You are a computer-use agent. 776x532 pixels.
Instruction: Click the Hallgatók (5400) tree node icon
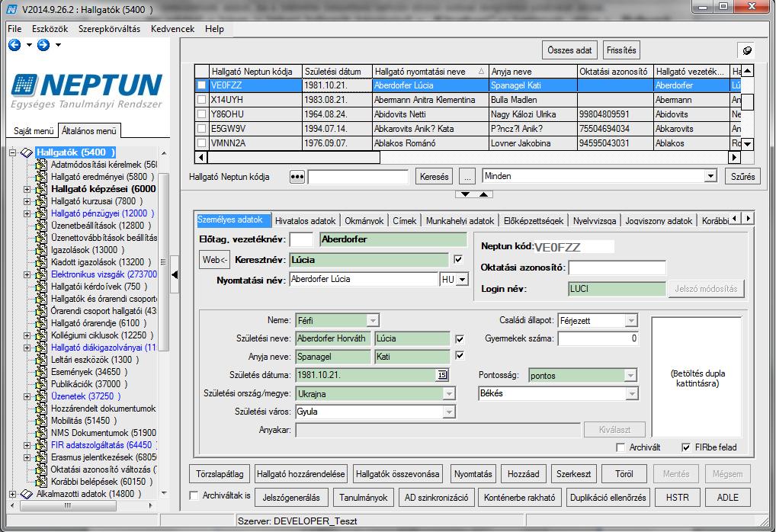coord(27,152)
